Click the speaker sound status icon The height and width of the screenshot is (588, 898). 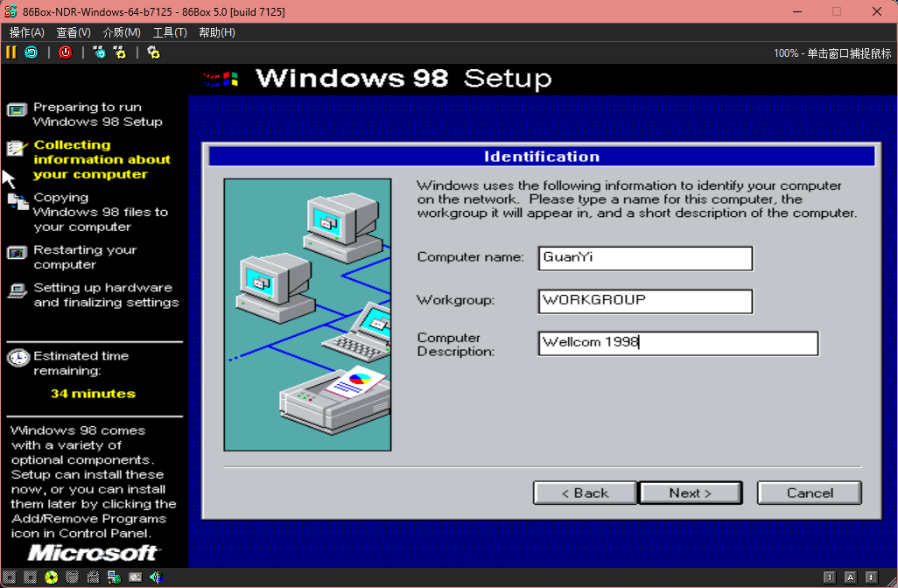tap(157, 577)
